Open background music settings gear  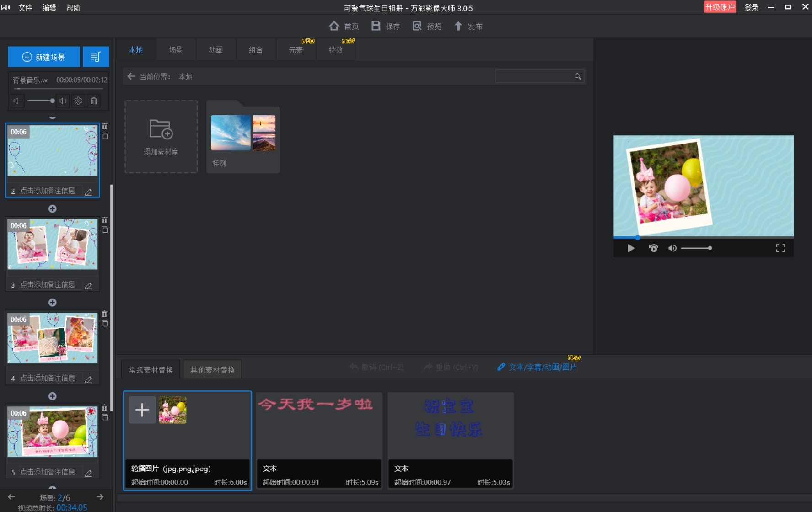click(78, 101)
